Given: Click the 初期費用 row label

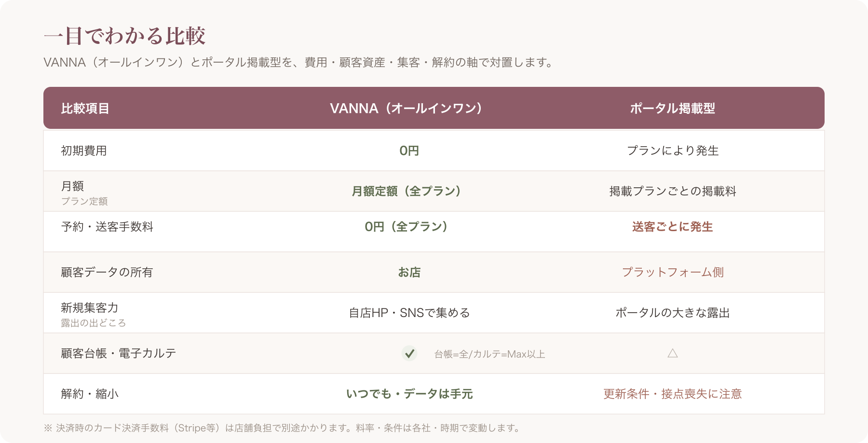Looking at the screenshot, I should pyautogui.click(x=84, y=151).
